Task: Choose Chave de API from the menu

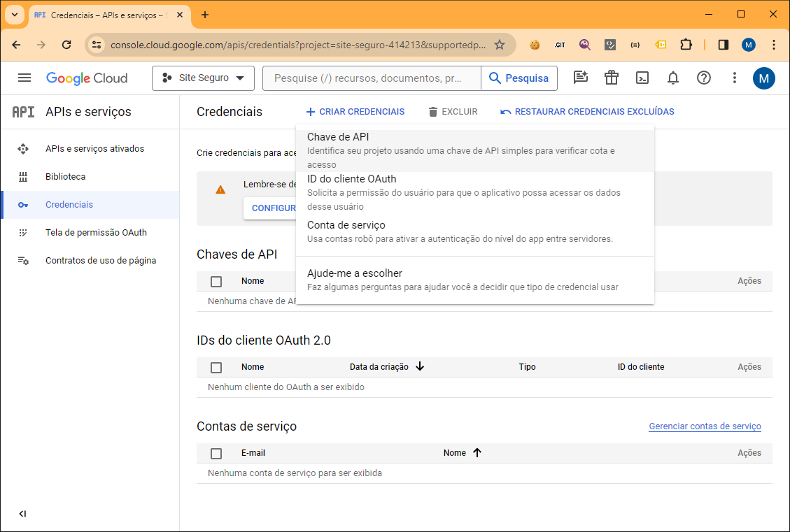Action: pyautogui.click(x=475, y=150)
